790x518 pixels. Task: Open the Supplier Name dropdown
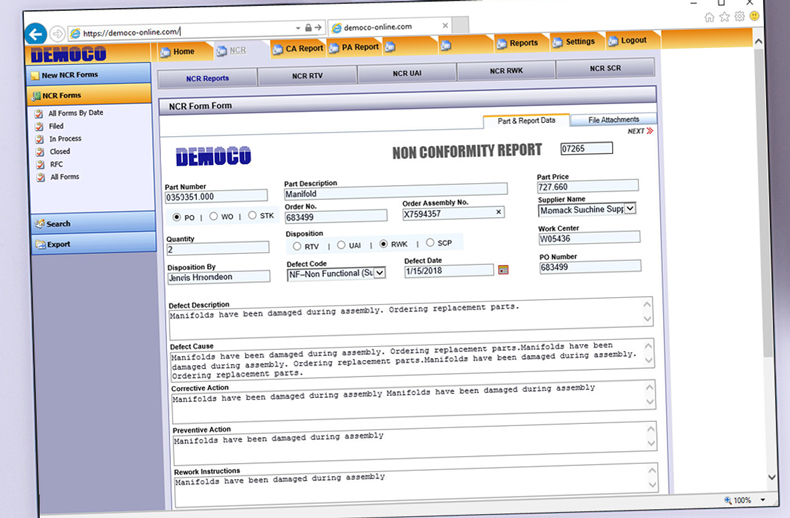pyautogui.click(x=630, y=209)
